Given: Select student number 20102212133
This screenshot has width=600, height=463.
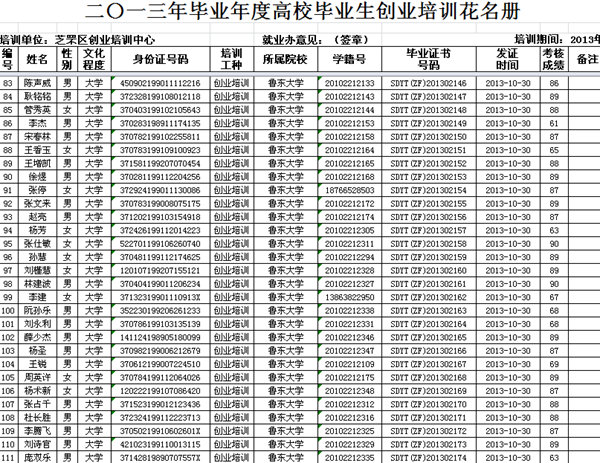Looking at the screenshot, I should pos(350,83).
